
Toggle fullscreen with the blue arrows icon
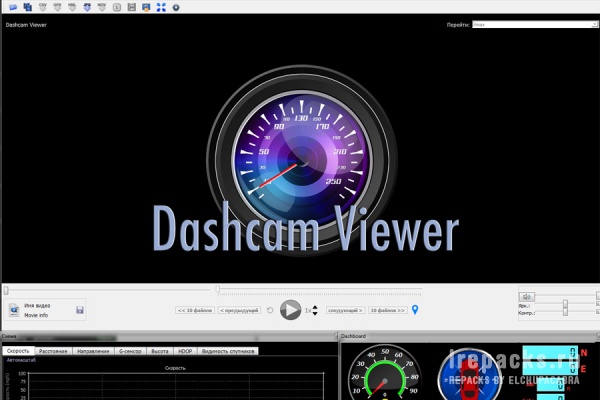tap(161, 7)
